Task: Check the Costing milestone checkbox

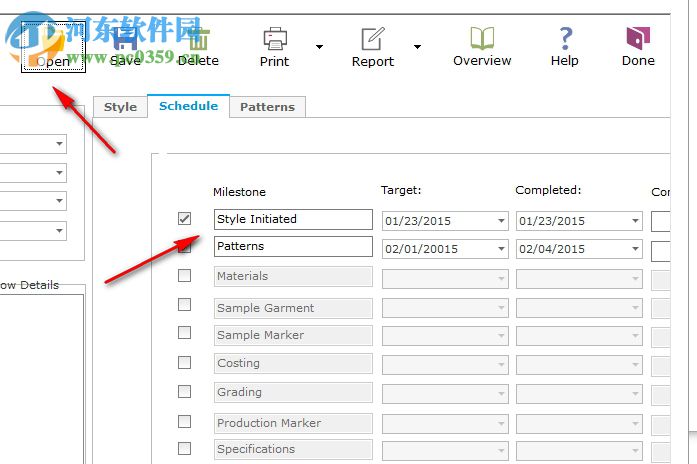Action: tap(184, 363)
